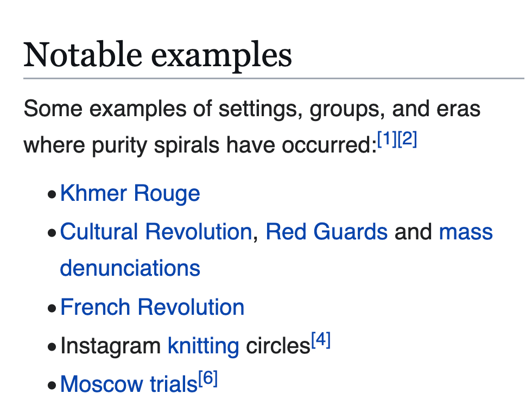
Task: Click the word Instagram in the list
Action: click(x=111, y=346)
